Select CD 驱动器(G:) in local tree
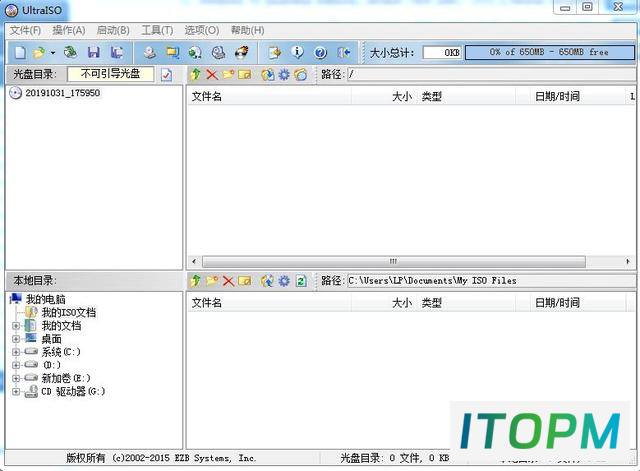This screenshot has width=640, height=471. coord(73,391)
